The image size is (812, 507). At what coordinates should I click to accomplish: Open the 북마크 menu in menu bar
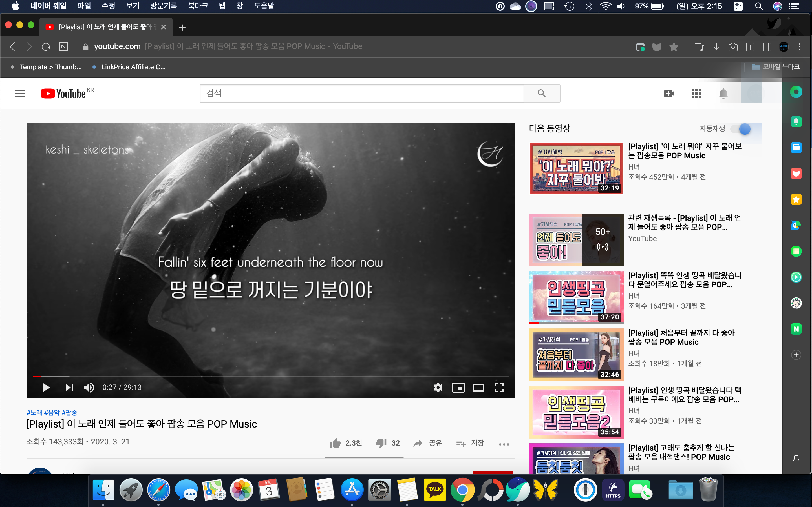198,6
